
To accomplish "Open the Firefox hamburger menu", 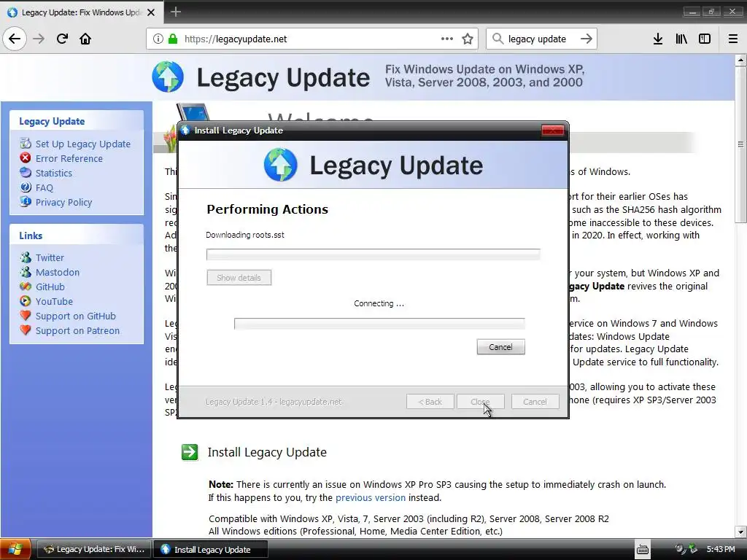I will 733,39.
